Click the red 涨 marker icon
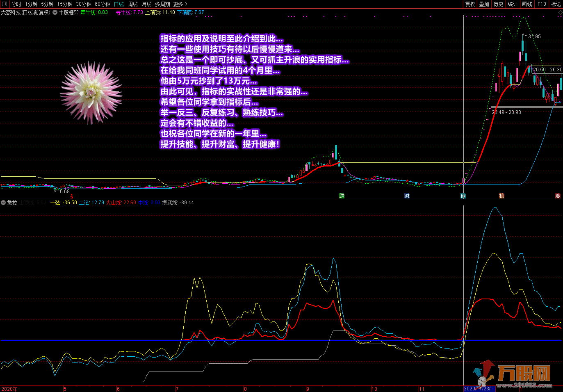 tap(558, 196)
